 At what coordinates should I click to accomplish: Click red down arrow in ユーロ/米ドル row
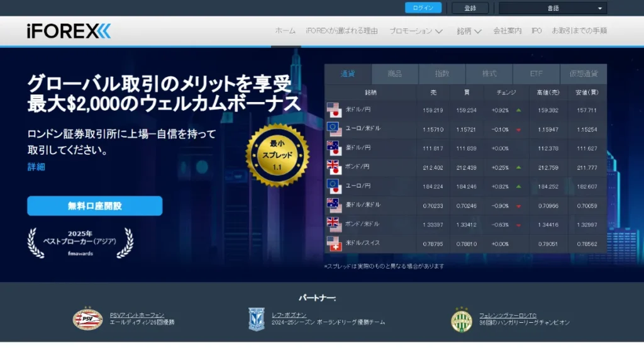click(519, 130)
